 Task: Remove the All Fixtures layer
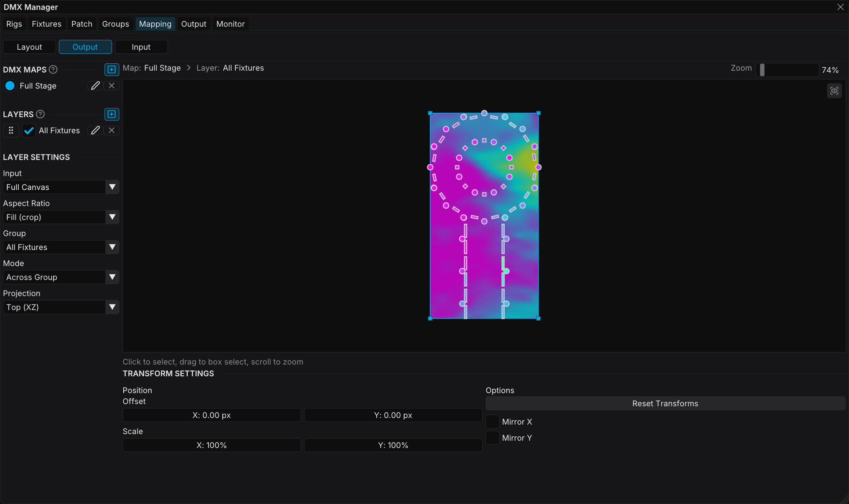coord(112,130)
